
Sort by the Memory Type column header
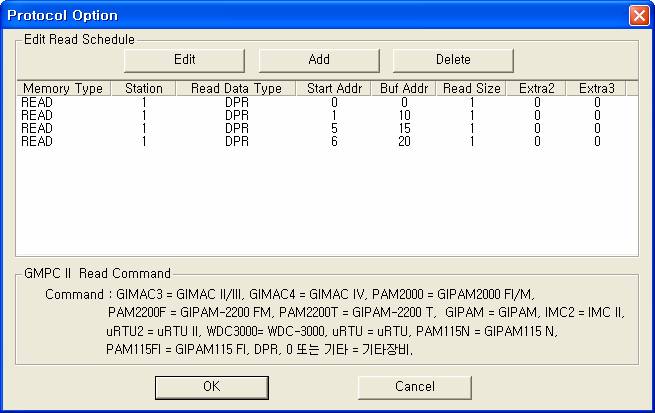tap(63, 89)
